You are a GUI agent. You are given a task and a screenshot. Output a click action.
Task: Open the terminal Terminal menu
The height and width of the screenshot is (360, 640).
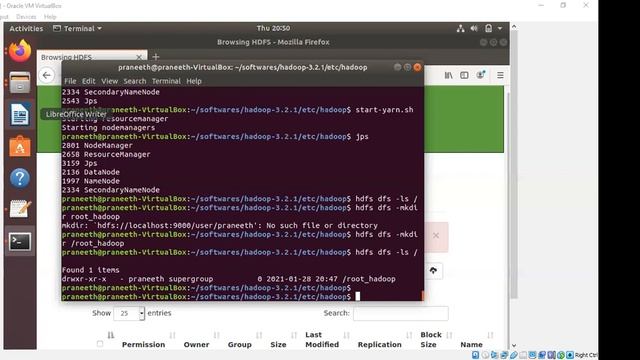coord(166,81)
